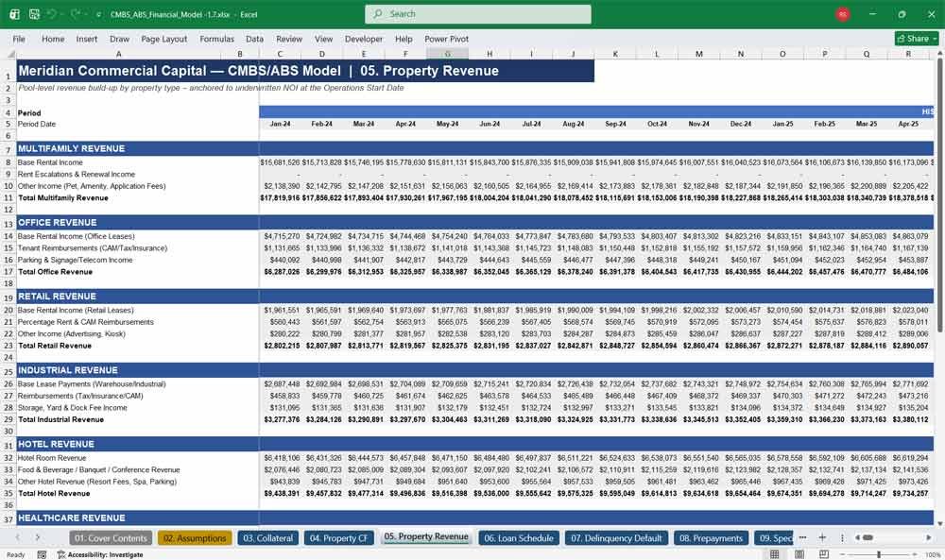Open the Data ribbon tab
This screenshot has width=945, height=560.
[x=254, y=39]
